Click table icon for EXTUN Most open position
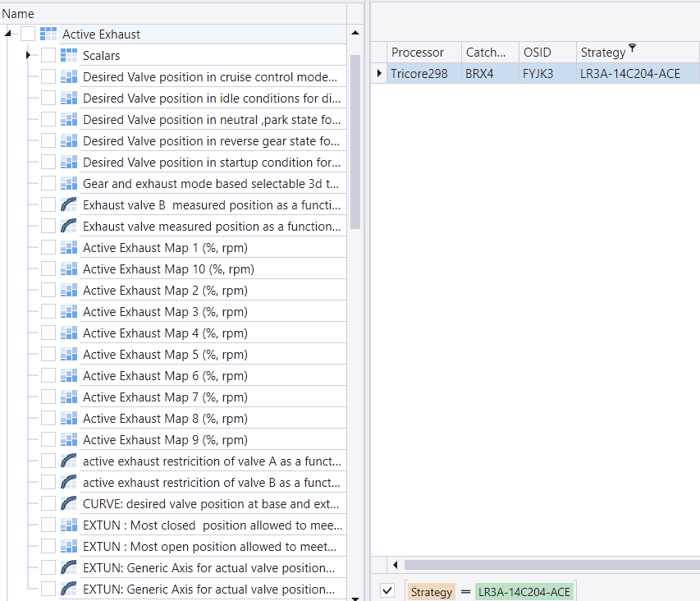Viewport: 700px width, 601px height. point(69,547)
